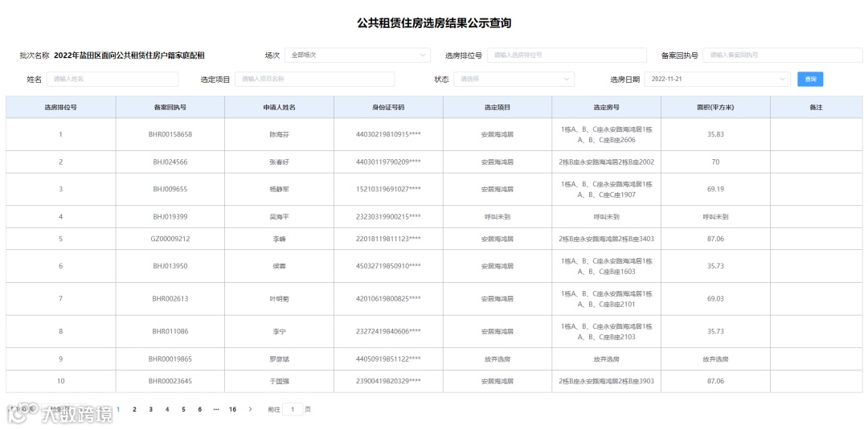This screenshot has height=430, width=868.
Task: Click the page title 公共租赁住房选房结果公示查询
Action: tap(434, 23)
